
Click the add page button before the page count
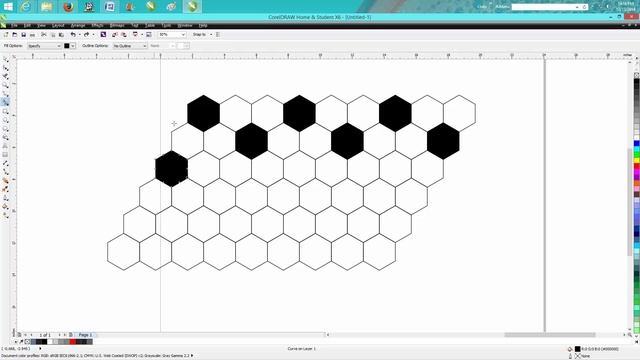tap(19, 335)
